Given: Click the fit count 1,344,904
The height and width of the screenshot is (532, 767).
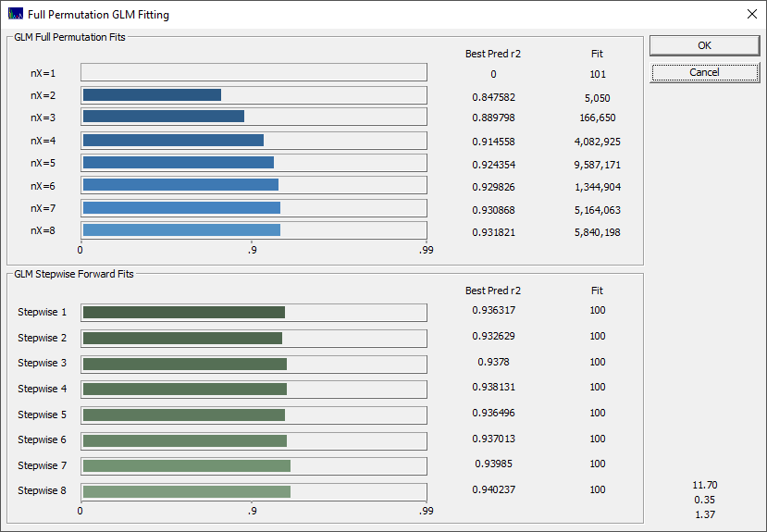Looking at the screenshot, I should click(598, 187).
